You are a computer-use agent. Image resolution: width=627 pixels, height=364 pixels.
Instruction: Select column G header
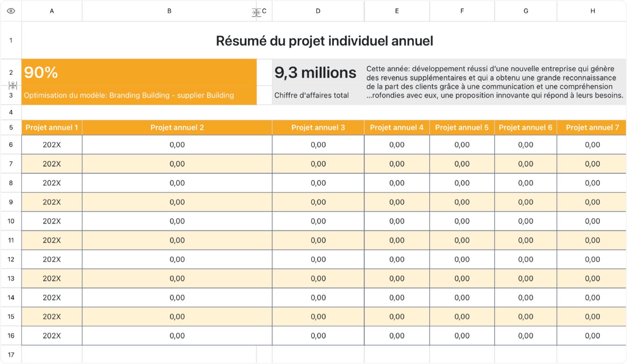[526, 11]
